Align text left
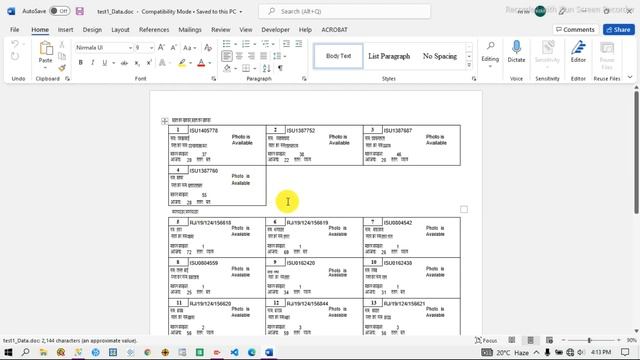Screen dimensions: 640x360 [227, 56]
